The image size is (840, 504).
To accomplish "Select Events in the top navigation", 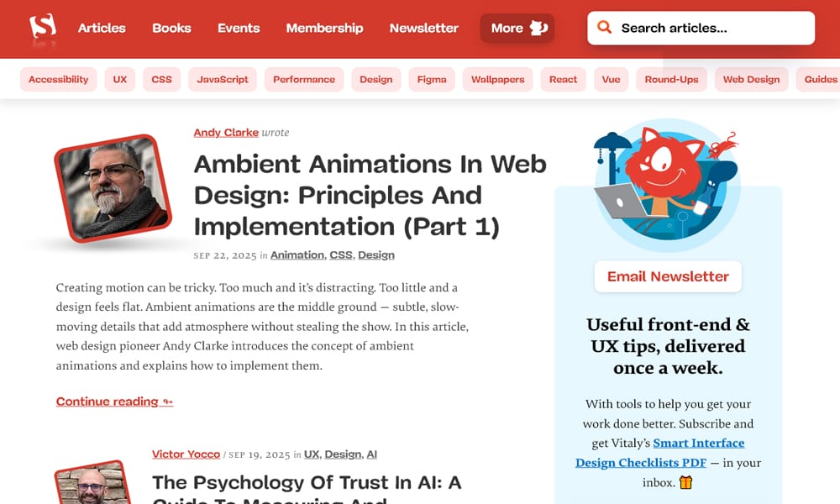I will click(238, 28).
